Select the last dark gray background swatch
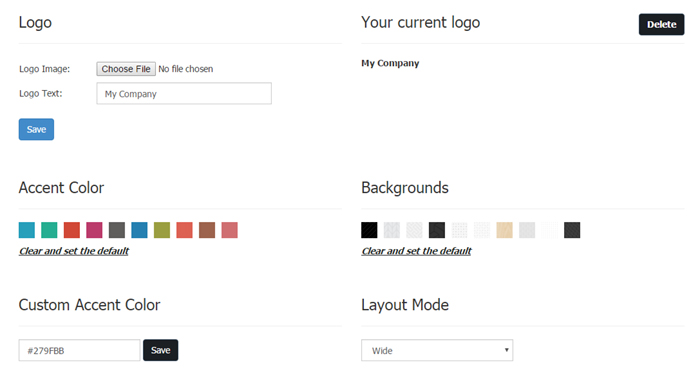Image resolution: width=700 pixels, height=374 pixels. (x=572, y=230)
